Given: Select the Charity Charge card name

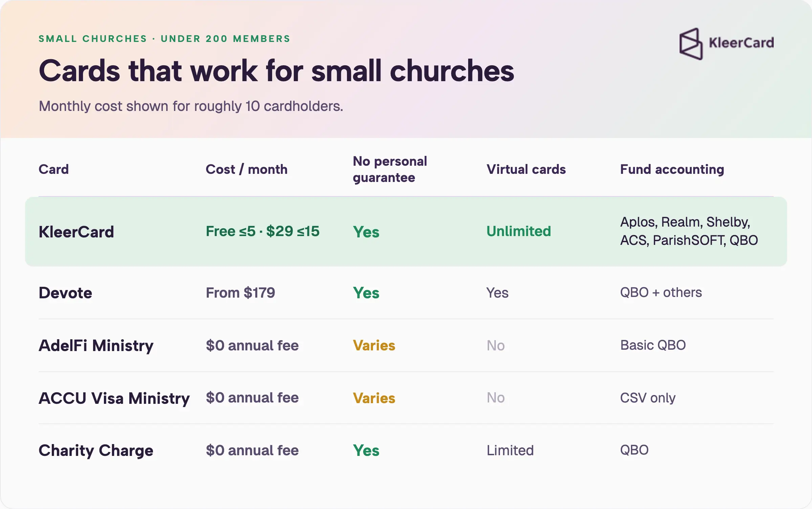Looking at the screenshot, I should (x=96, y=451).
